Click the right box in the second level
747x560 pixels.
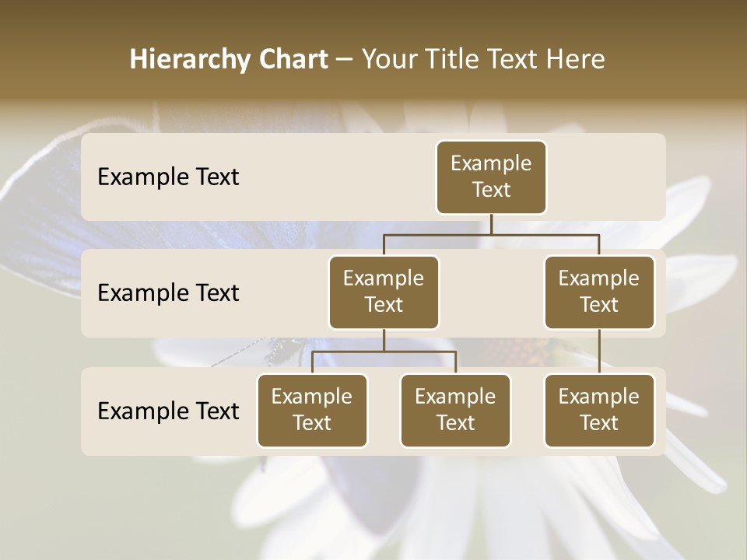[599, 292]
